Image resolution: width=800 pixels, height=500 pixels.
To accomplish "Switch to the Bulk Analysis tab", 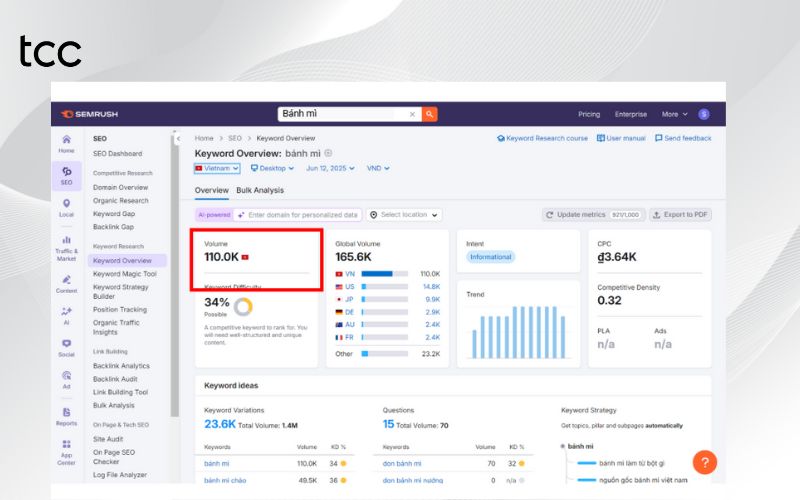I will click(260, 190).
